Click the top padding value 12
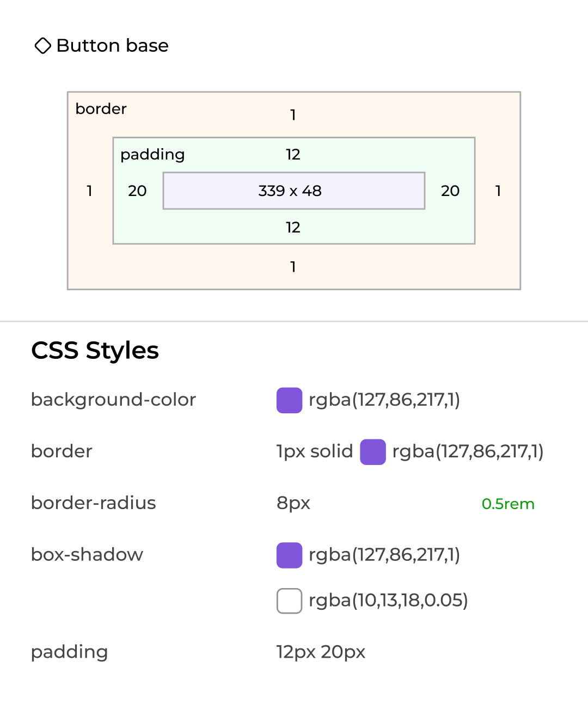 [293, 155]
